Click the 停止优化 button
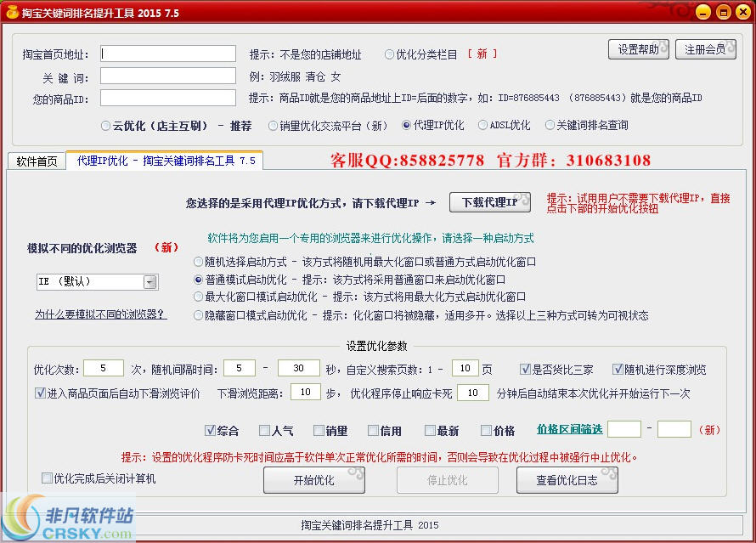Screen dimensions: 756x543 click(448, 480)
